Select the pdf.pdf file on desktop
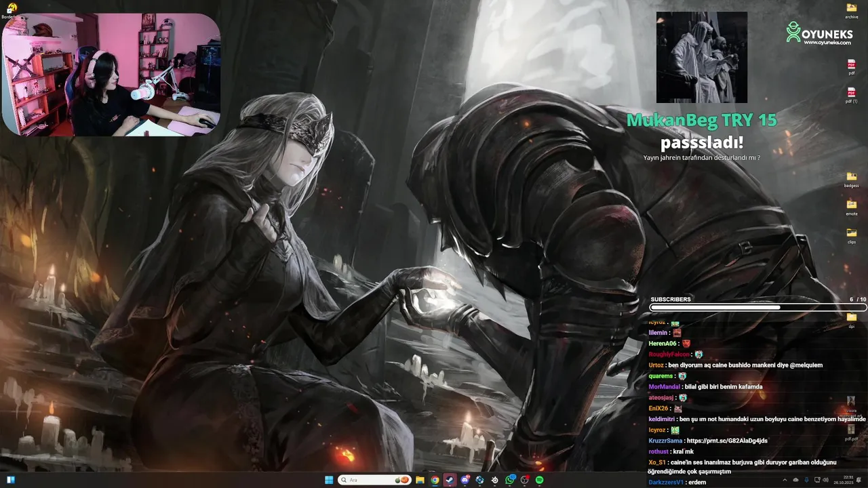Viewport: 868px width, 488px height. [852, 432]
